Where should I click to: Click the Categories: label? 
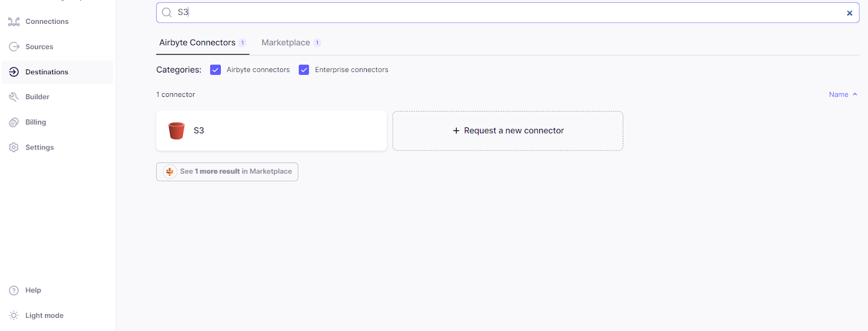[179, 70]
